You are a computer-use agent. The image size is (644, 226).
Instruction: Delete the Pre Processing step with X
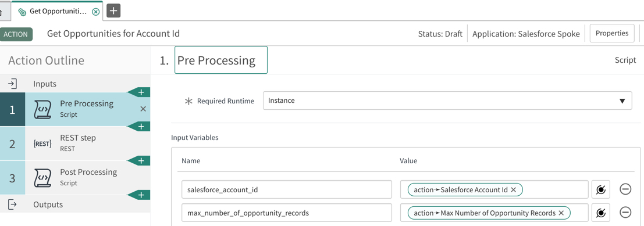pyautogui.click(x=143, y=109)
